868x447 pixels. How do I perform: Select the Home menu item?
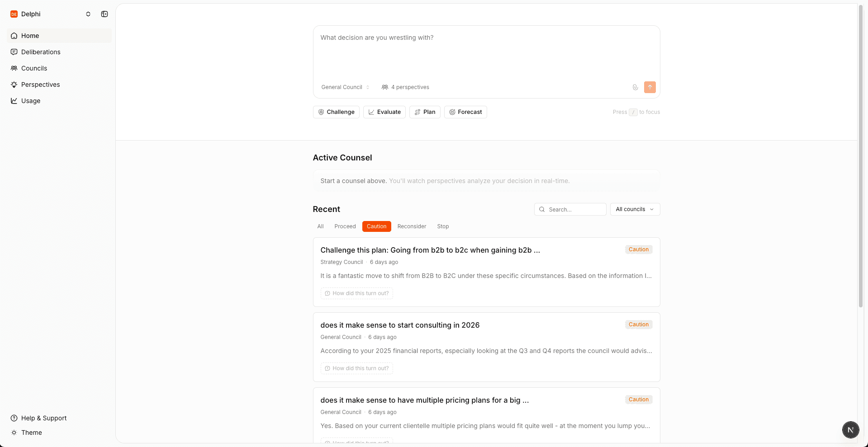(30, 36)
